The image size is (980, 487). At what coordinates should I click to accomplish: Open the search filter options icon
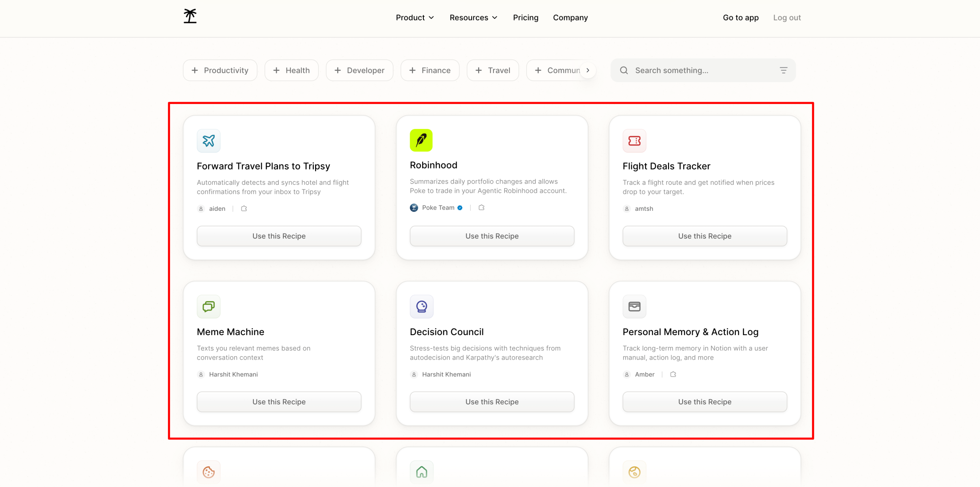(784, 70)
